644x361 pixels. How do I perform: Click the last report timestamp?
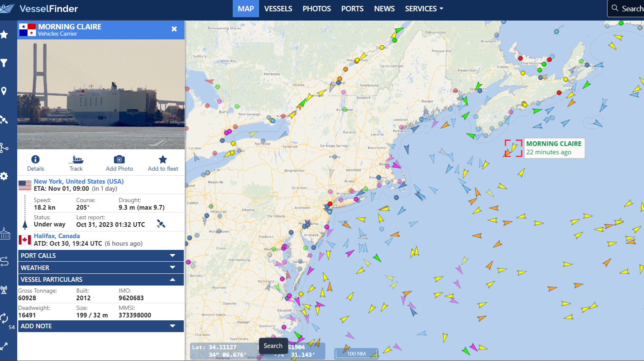tap(111, 225)
